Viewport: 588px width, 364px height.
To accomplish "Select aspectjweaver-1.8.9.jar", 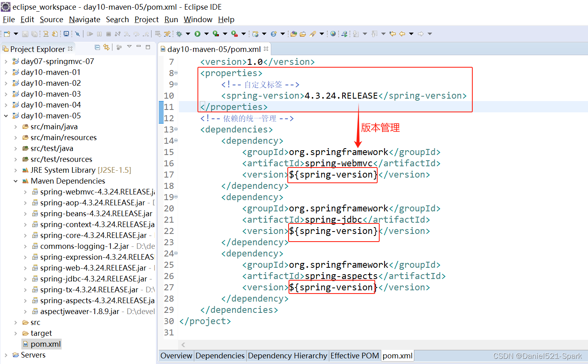I will pos(80,312).
